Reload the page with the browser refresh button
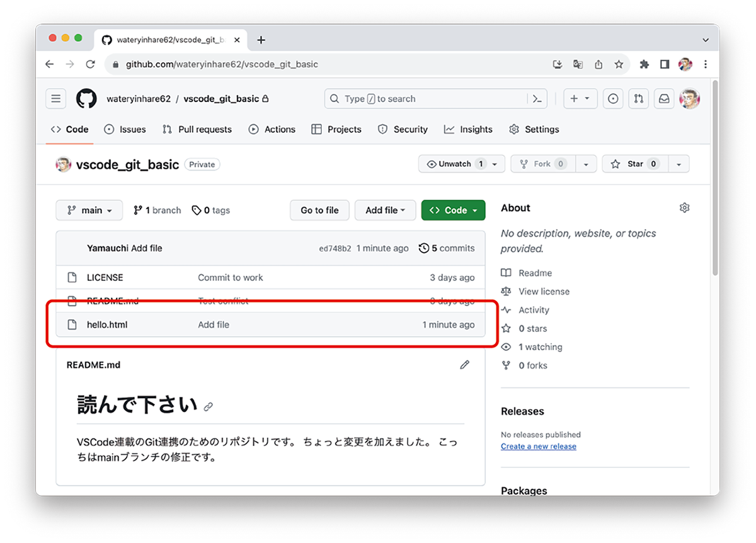Image resolution: width=756 pixels, height=543 pixels. pyautogui.click(x=90, y=64)
